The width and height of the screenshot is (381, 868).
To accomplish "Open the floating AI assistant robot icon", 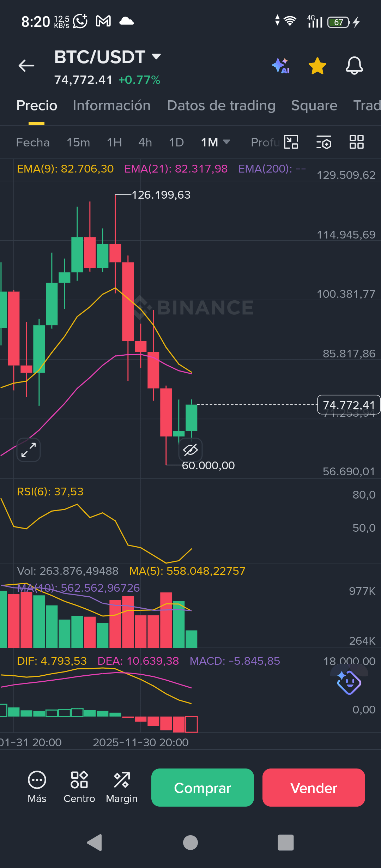I will (349, 682).
